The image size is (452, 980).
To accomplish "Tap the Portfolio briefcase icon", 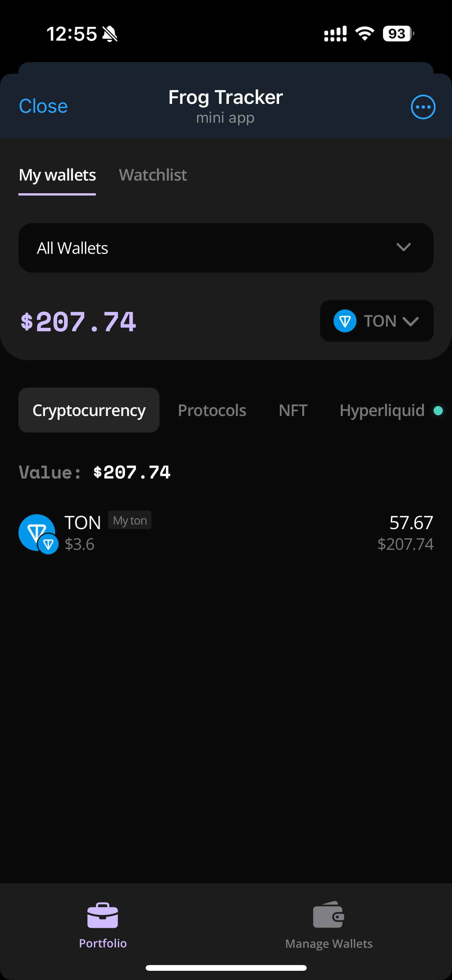I will click(x=103, y=915).
